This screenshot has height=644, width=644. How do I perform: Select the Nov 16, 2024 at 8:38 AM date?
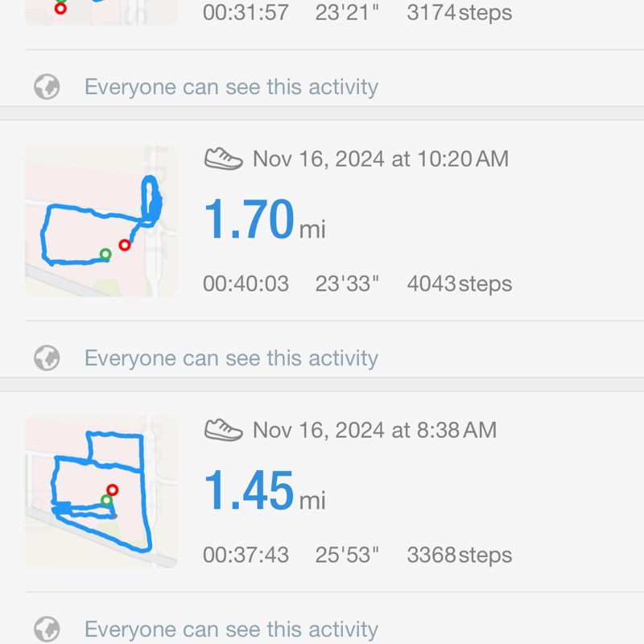[374, 430]
